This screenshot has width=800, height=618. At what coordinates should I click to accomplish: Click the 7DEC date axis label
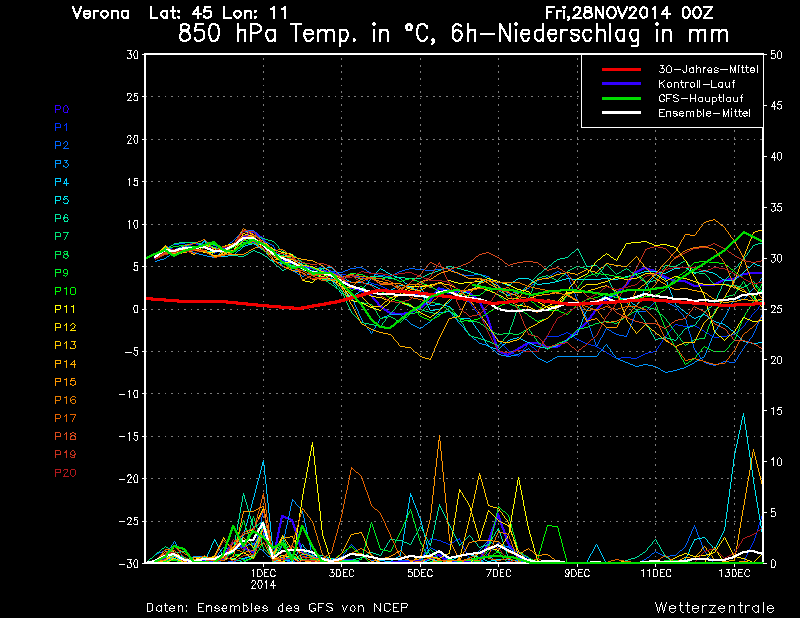point(498,573)
